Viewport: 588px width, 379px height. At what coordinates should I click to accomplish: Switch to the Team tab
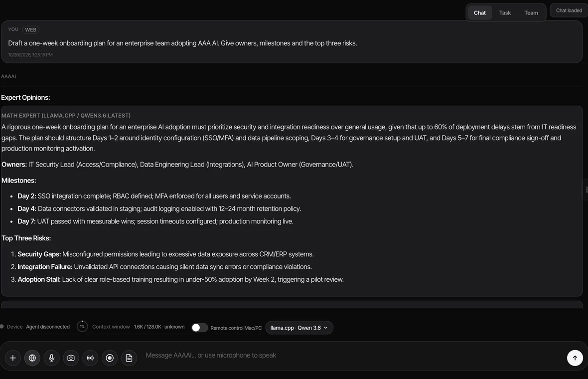click(531, 13)
